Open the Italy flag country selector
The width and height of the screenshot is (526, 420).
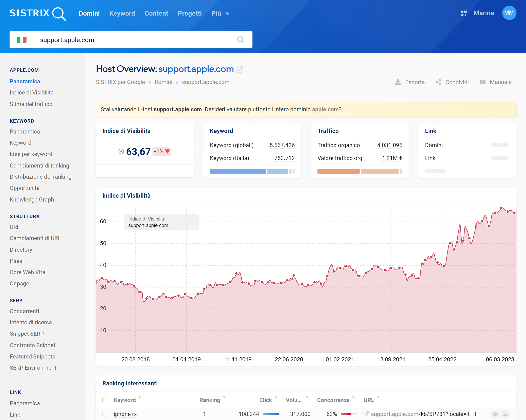pyautogui.click(x=22, y=39)
